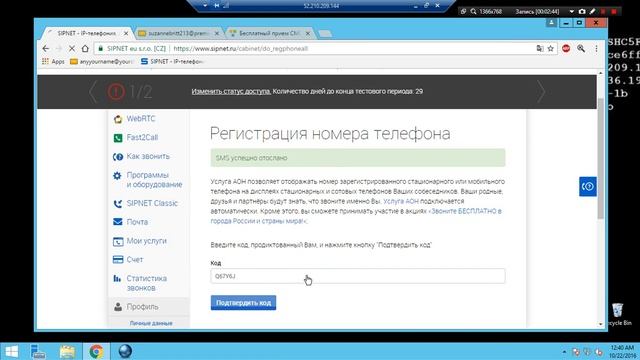
Task: Bookmark this page with the star
Action: click(551, 49)
